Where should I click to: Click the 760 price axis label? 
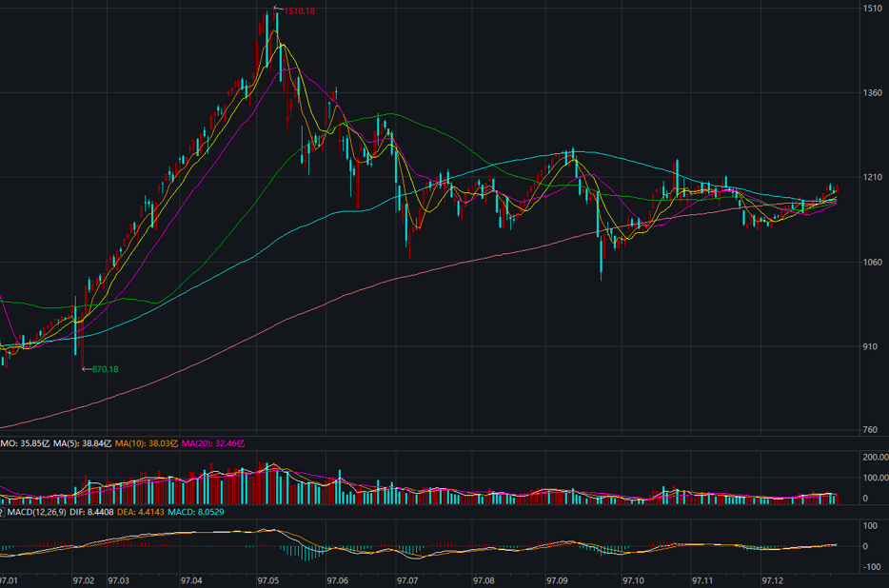tap(871, 430)
